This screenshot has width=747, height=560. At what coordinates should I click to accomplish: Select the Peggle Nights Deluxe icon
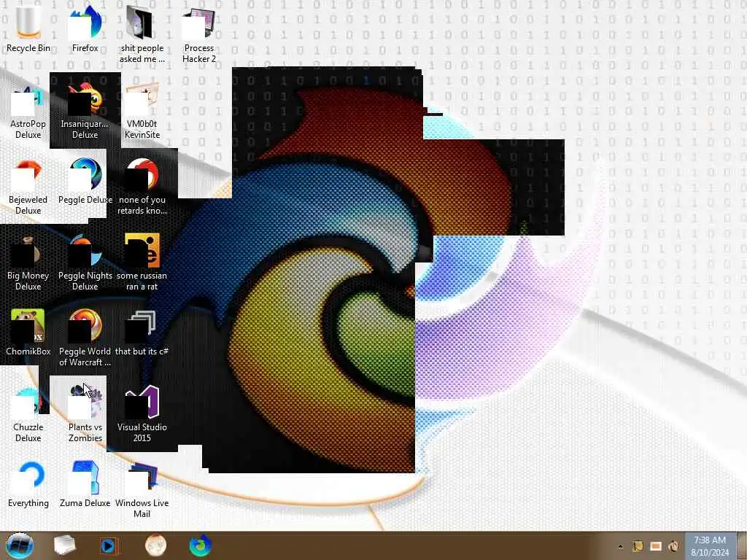(85, 262)
